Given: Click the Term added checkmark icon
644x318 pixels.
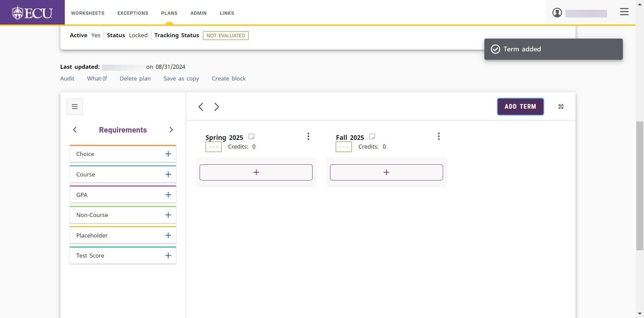Looking at the screenshot, I should [495, 49].
